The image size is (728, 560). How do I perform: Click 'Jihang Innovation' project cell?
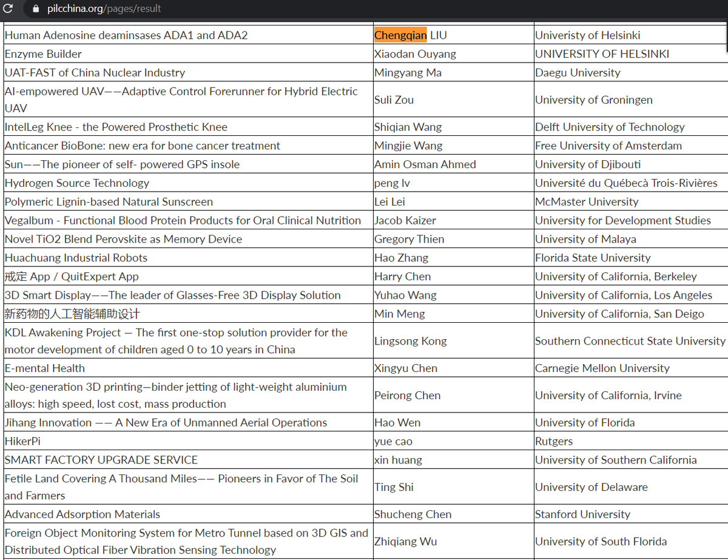(x=188, y=423)
